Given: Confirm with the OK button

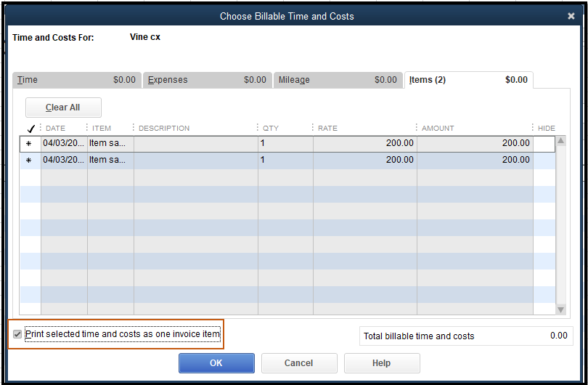Looking at the screenshot, I should (x=216, y=363).
